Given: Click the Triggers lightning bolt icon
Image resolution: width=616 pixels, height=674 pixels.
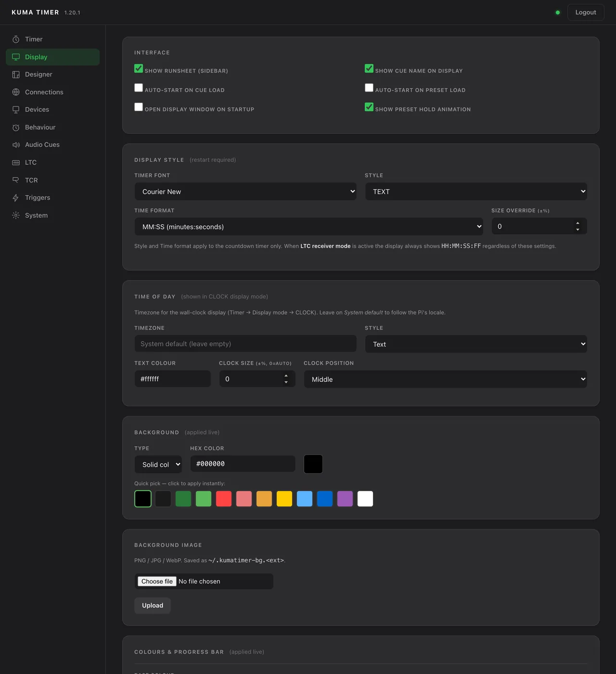Looking at the screenshot, I should pos(16,198).
